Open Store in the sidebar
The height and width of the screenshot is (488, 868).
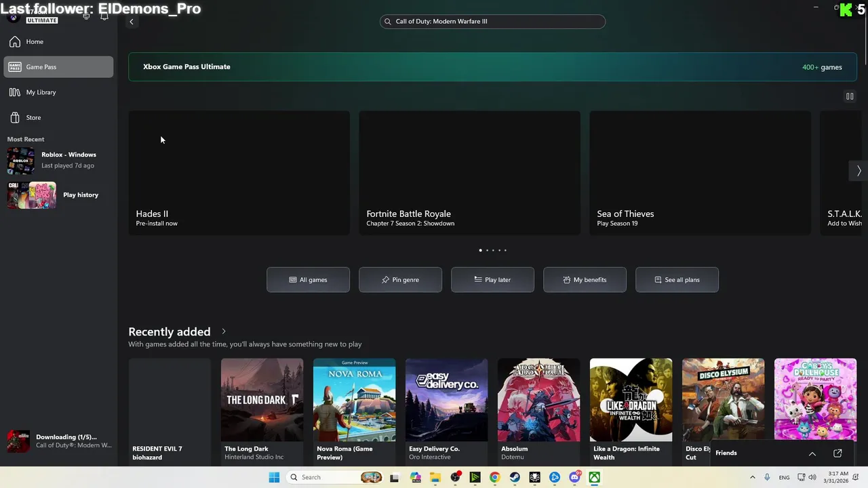click(x=59, y=117)
